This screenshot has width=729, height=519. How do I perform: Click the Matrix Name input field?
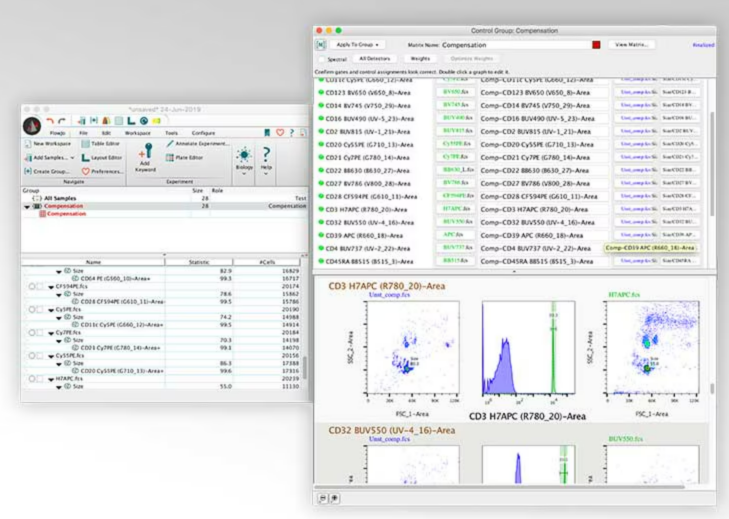pyautogui.click(x=515, y=45)
